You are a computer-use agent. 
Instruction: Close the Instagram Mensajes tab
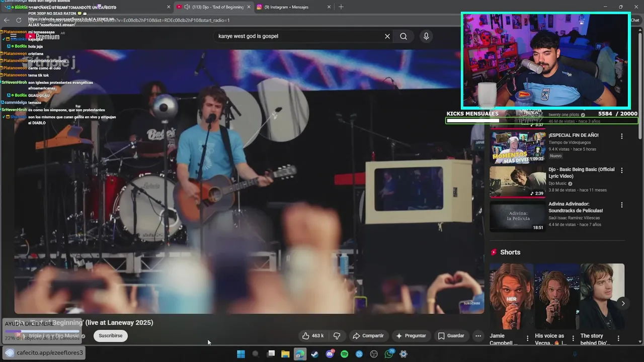(329, 7)
